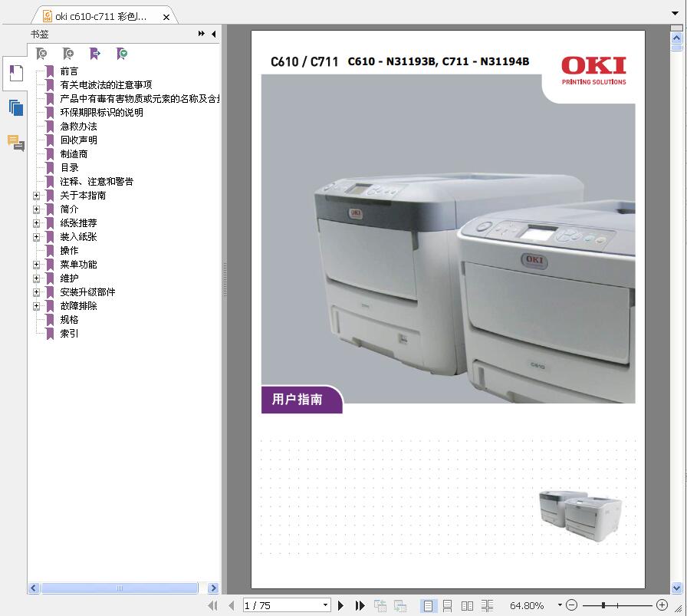Viewport: 687px width, 616px height.
Task: Open the tab list dropdown arrow at top right
Action: [x=675, y=13]
